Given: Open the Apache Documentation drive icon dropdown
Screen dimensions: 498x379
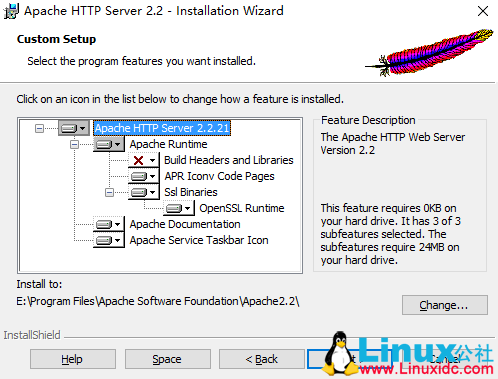Looking at the screenshot, I should click(109, 224).
